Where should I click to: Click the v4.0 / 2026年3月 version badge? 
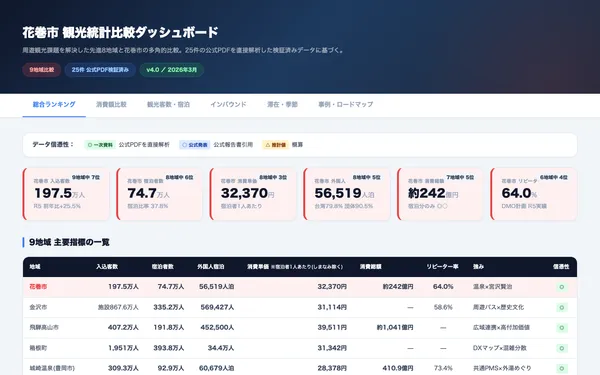pos(171,70)
